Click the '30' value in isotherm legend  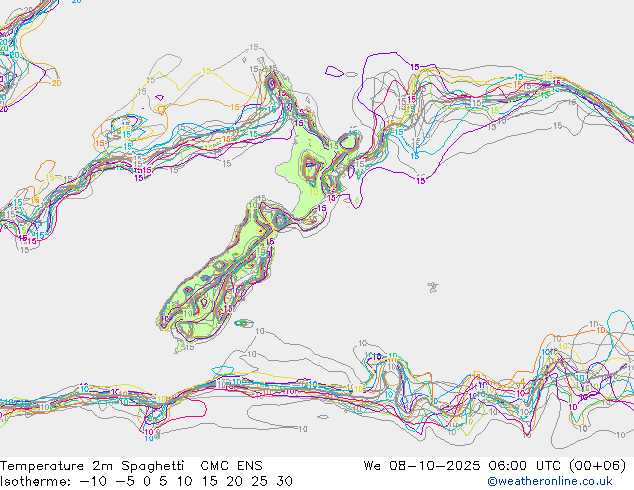pos(285,481)
